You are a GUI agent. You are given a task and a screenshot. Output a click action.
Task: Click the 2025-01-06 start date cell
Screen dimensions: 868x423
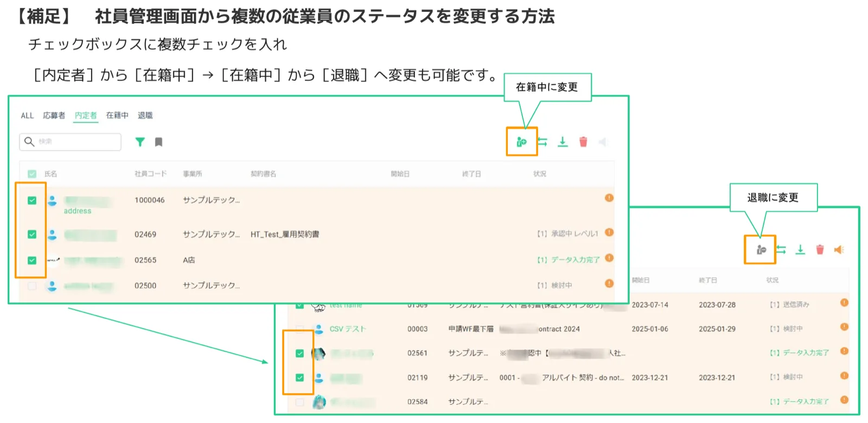[x=650, y=329]
